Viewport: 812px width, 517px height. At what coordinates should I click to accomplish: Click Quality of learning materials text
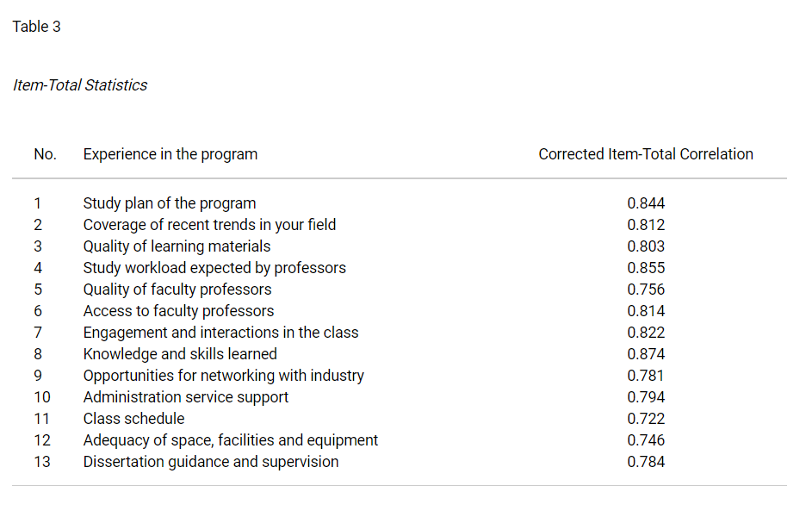click(x=177, y=246)
